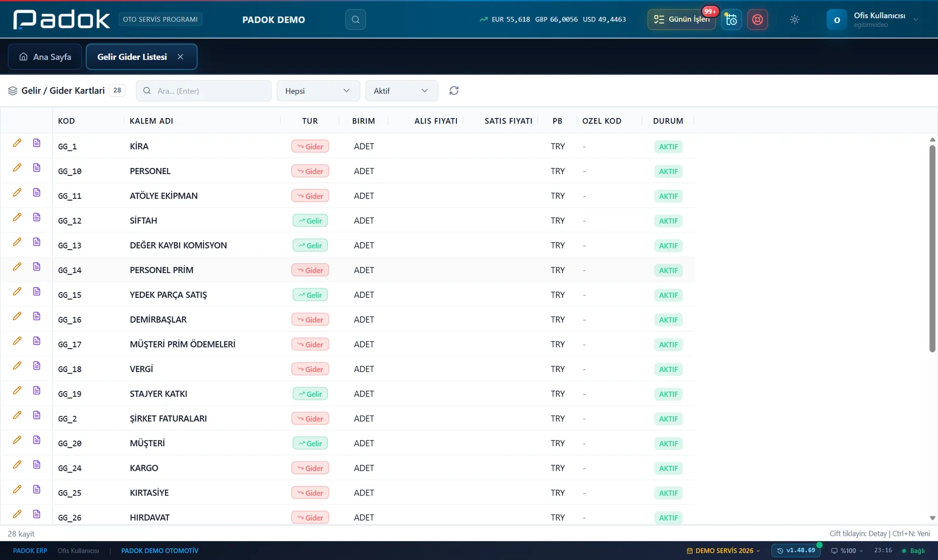Focus the Ara... search field
Viewport: 938px width, 560px height.
[x=204, y=91]
